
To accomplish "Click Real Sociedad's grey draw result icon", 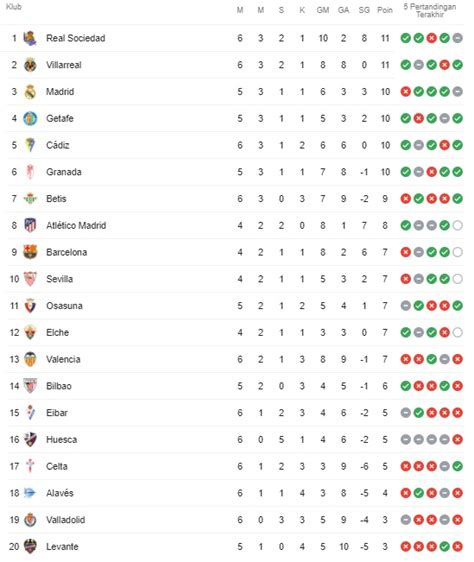I will [x=457, y=38].
